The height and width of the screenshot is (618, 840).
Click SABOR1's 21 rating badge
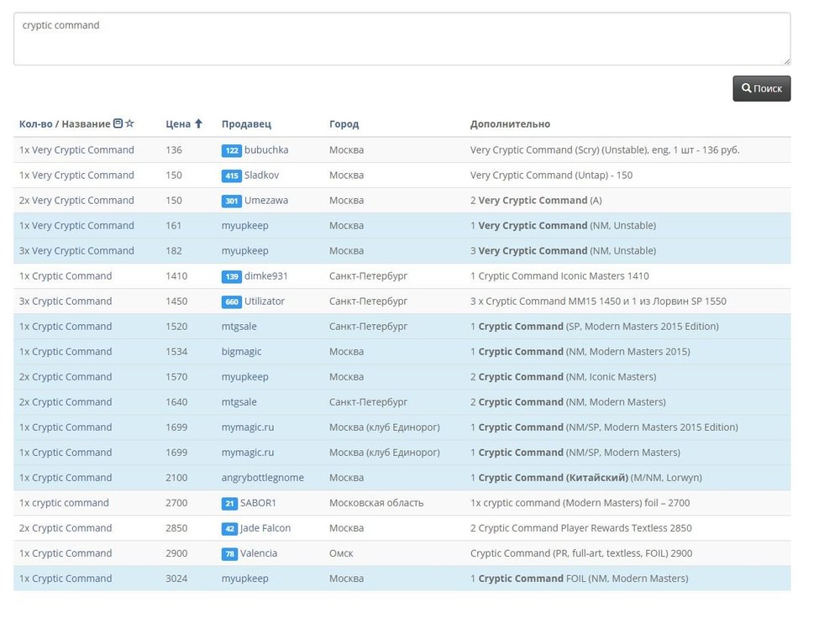click(x=229, y=503)
